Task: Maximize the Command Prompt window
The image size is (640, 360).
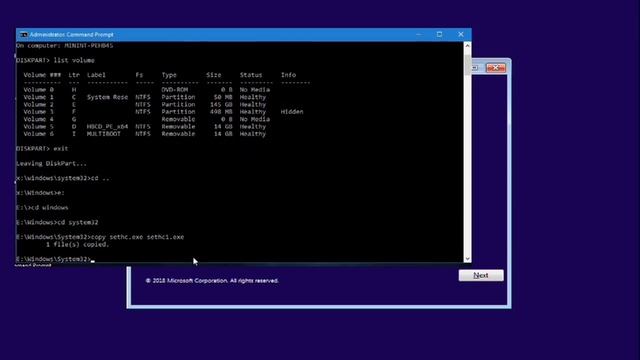Action: pyautogui.click(x=439, y=35)
